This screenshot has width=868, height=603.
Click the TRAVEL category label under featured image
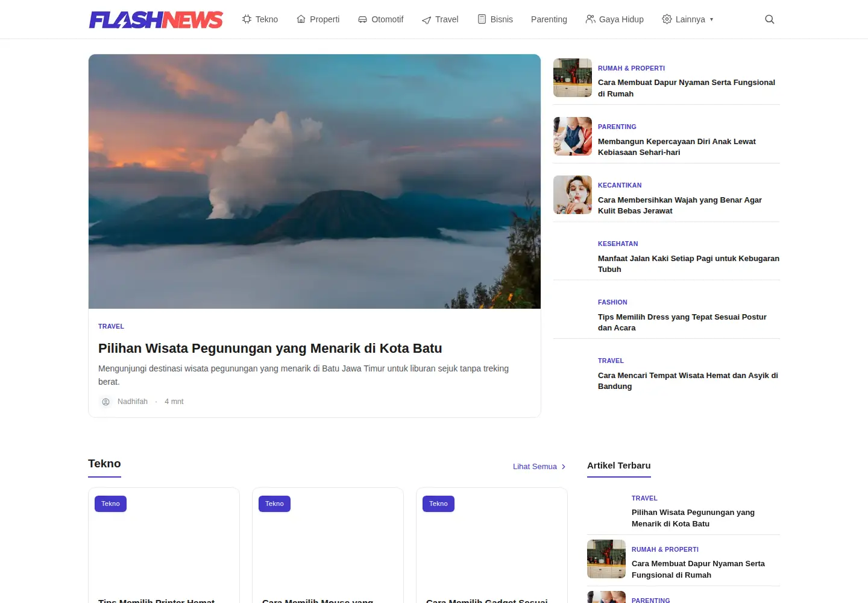tap(111, 326)
